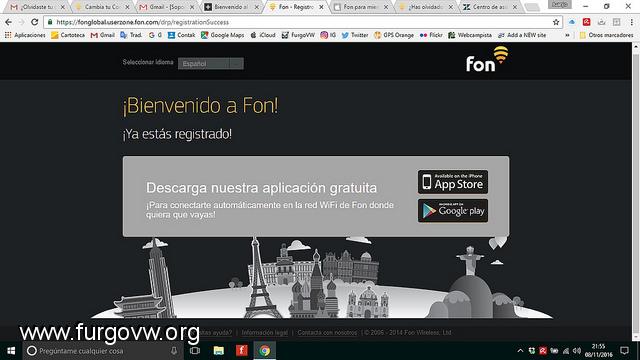Open the Google Play download badge

453,211
